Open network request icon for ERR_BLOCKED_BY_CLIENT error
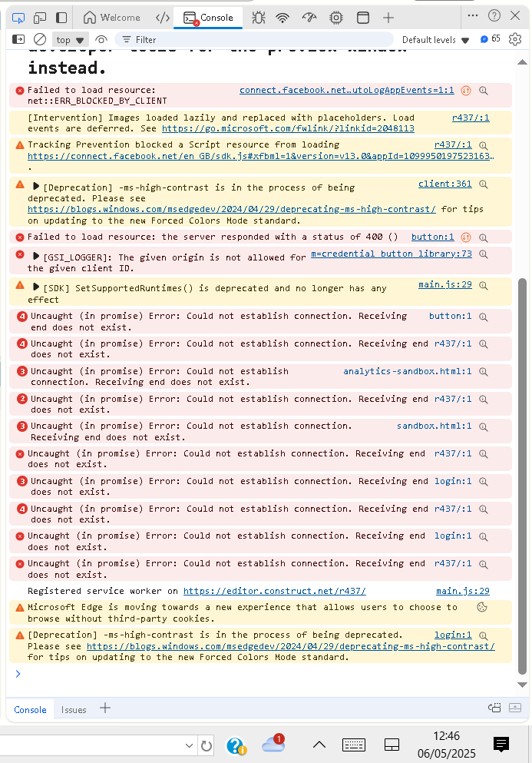The image size is (532, 763). point(466,91)
